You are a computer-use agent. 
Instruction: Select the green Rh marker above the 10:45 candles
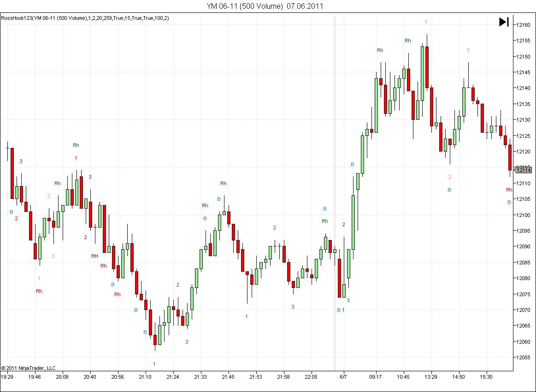[x=408, y=41]
